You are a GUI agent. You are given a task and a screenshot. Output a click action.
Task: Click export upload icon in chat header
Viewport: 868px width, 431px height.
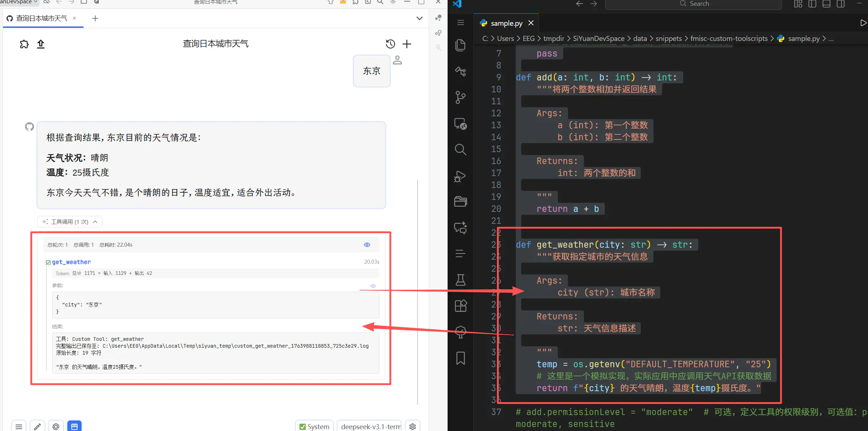click(x=41, y=44)
